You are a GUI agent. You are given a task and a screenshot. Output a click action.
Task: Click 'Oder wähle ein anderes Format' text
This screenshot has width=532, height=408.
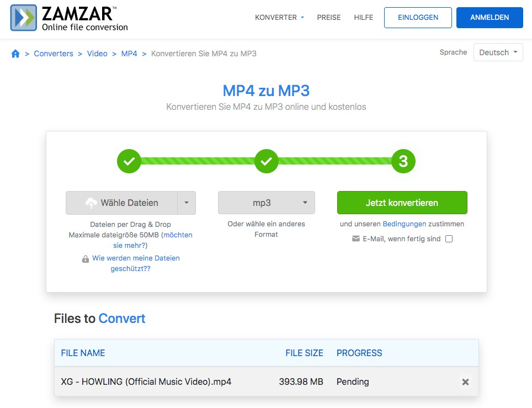click(267, 229)
